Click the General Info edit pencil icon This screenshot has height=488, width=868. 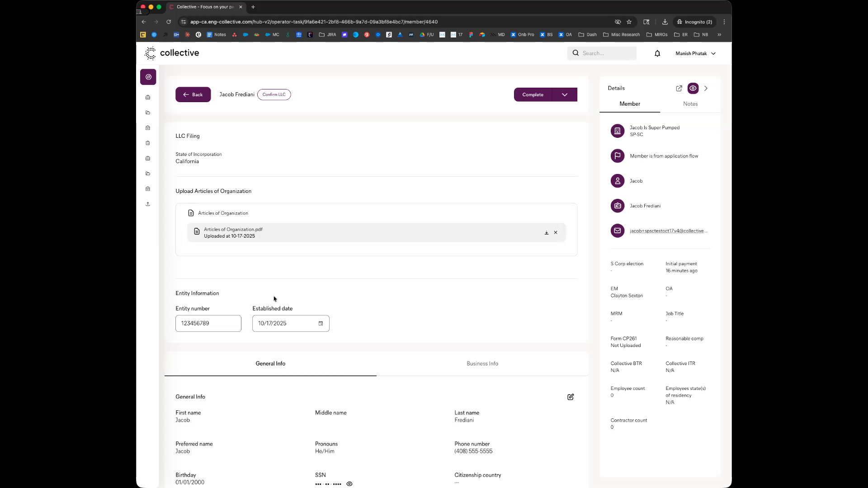pyautogui.click(x=571, y=397)
